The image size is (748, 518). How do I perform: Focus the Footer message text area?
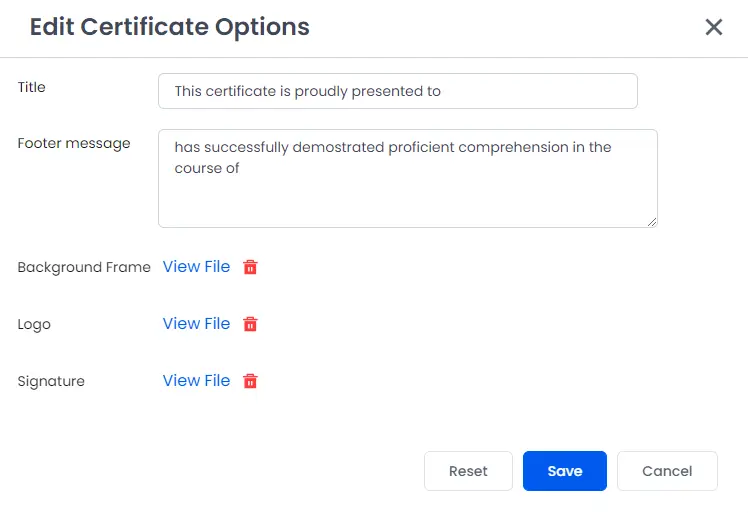click(x=408, y=178)
